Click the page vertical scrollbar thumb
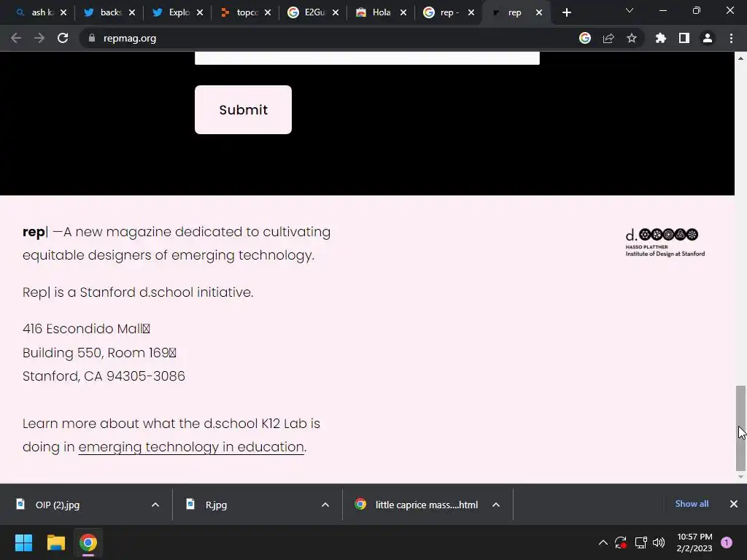This screenshot has width=747, height=560. (740, 427)
